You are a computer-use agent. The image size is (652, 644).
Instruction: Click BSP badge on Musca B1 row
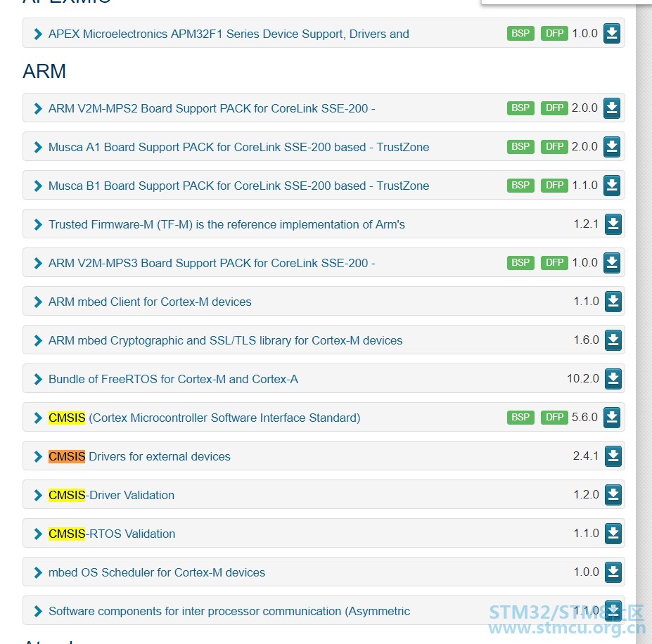coord(520,186)
